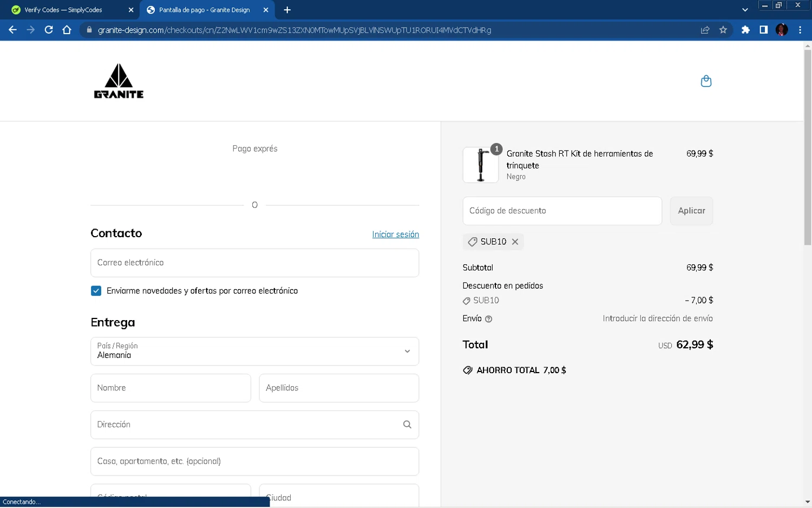Open the shopping bag cart icon

point(706,81)
